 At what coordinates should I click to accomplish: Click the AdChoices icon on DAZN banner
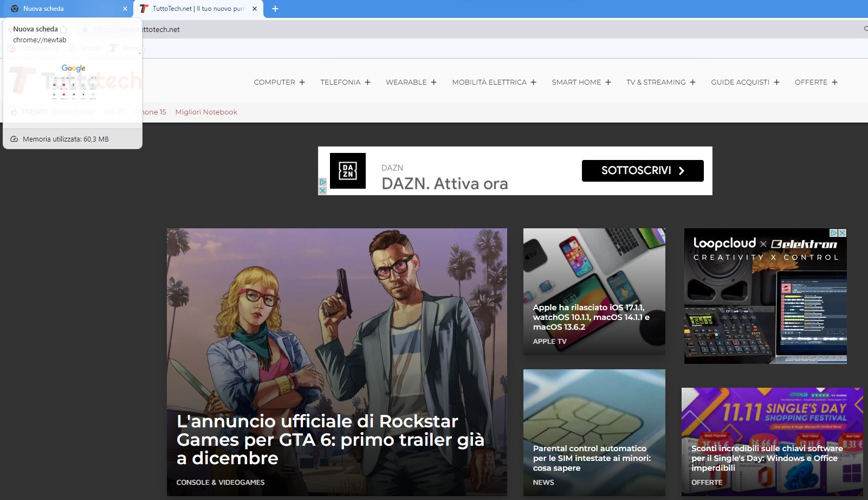click(322, 182)
